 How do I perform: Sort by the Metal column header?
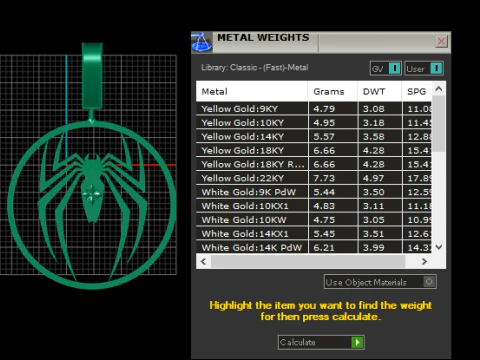pyautogui.click(x=252, y=91)
